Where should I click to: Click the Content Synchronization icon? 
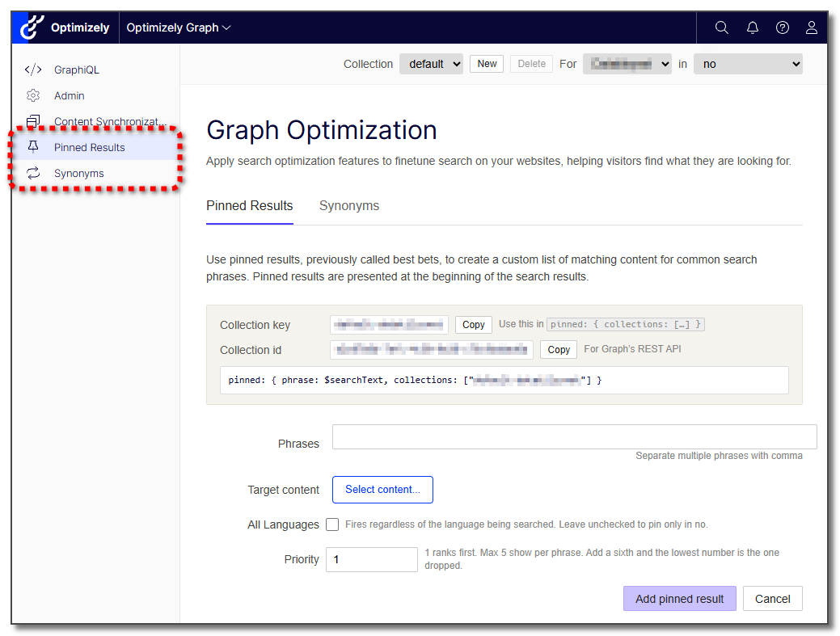coord(33,121)
